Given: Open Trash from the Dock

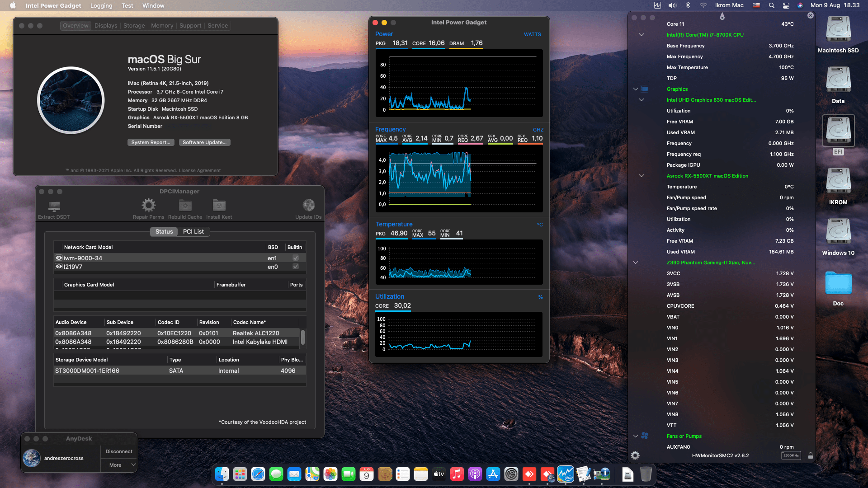Looking at the screenshot, I should click(646, 474).
